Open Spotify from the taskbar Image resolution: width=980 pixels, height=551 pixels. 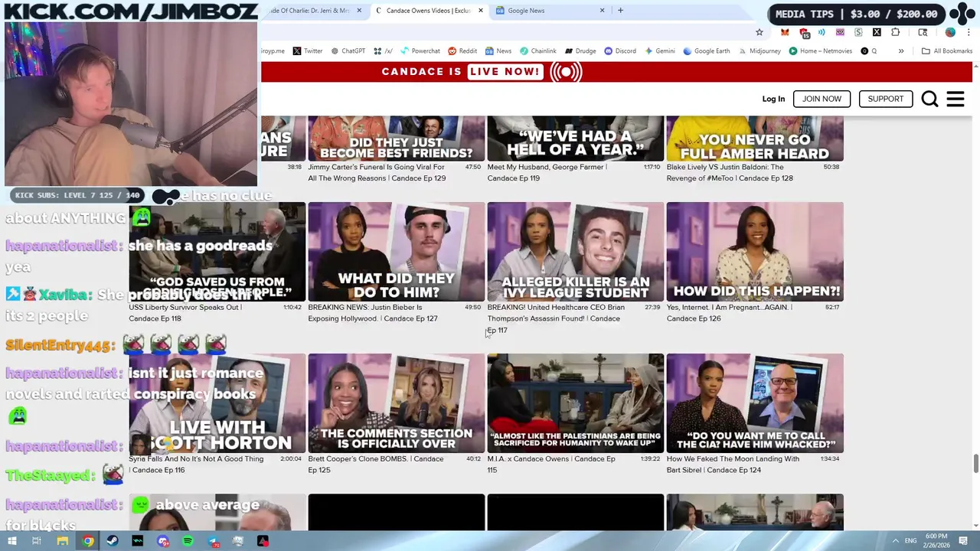(188, 541)
